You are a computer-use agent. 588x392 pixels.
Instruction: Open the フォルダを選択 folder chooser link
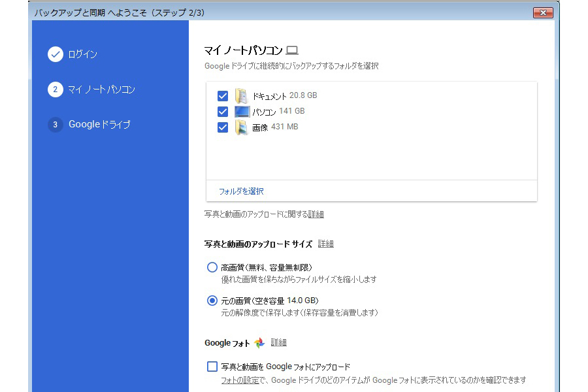click(x=241, y=191)
